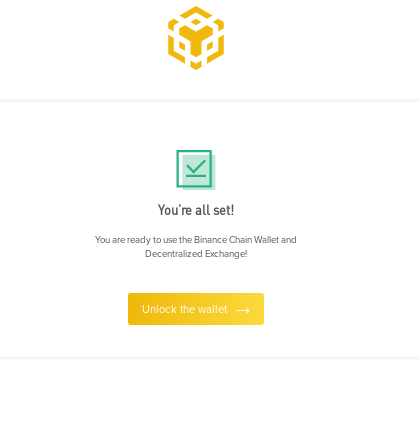419x428 pixels.
Task: Click empty footer area below the card
Action: tap(209, 393)
